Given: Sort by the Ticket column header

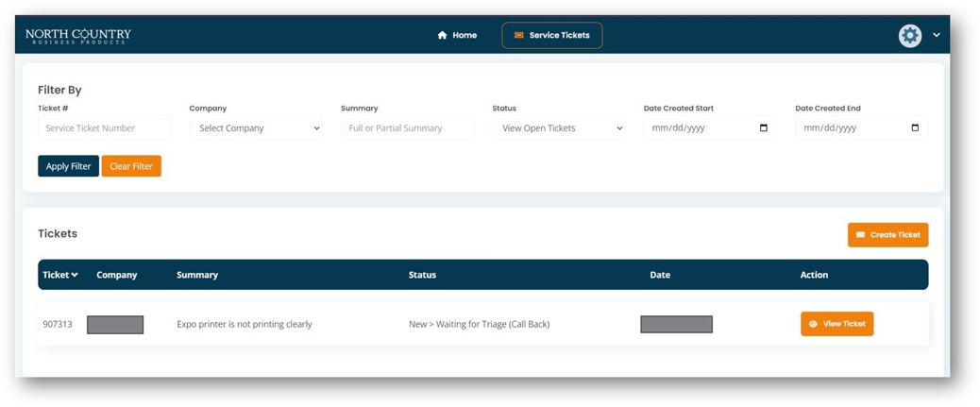Looking at the screenshot, I should tap(60, 275).
